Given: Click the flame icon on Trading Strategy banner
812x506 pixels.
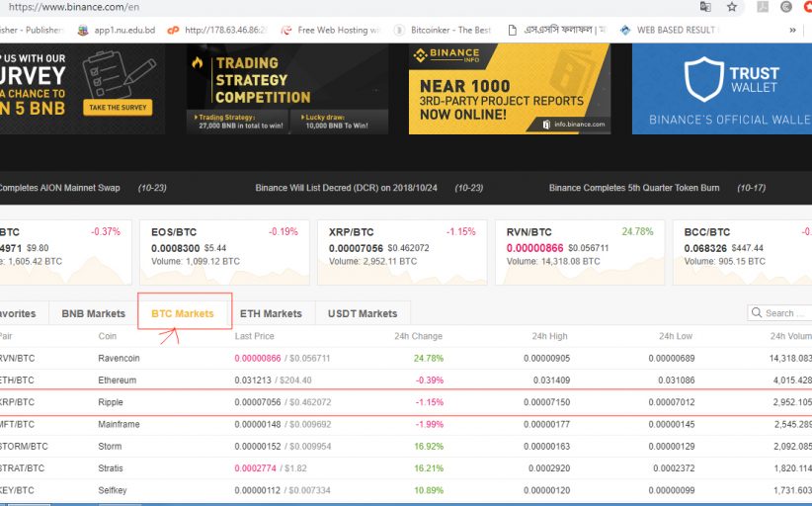Looking at the screenshot, I should [199, 64].
